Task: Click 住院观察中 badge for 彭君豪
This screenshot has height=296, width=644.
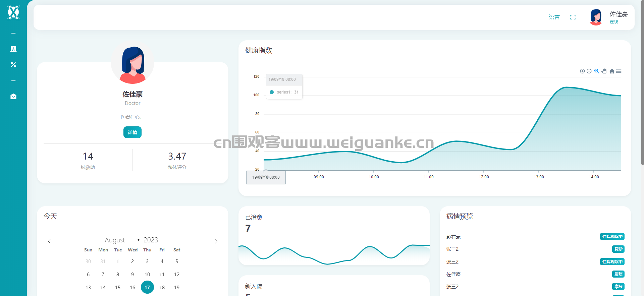Action: pos(612,237)
